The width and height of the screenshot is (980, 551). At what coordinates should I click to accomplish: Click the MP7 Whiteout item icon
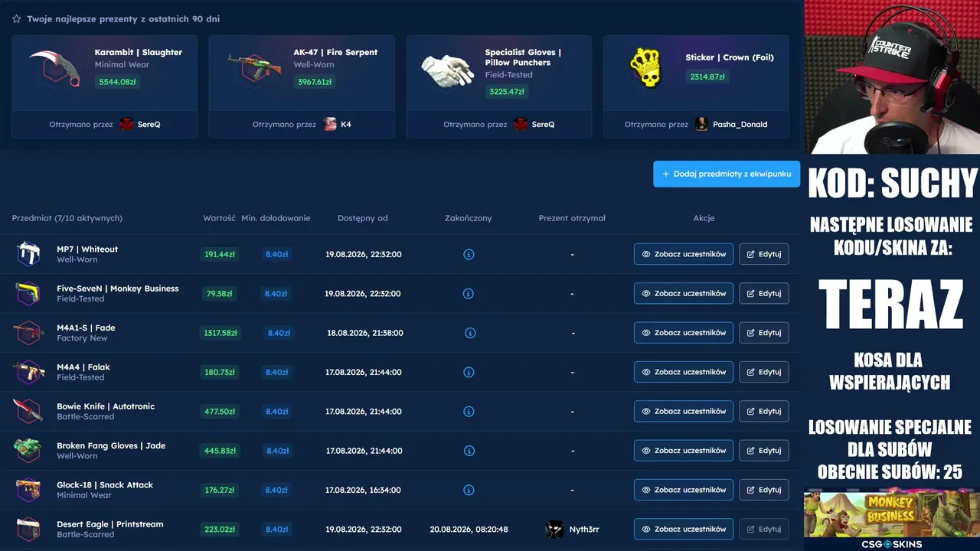(x=28, y=254)
